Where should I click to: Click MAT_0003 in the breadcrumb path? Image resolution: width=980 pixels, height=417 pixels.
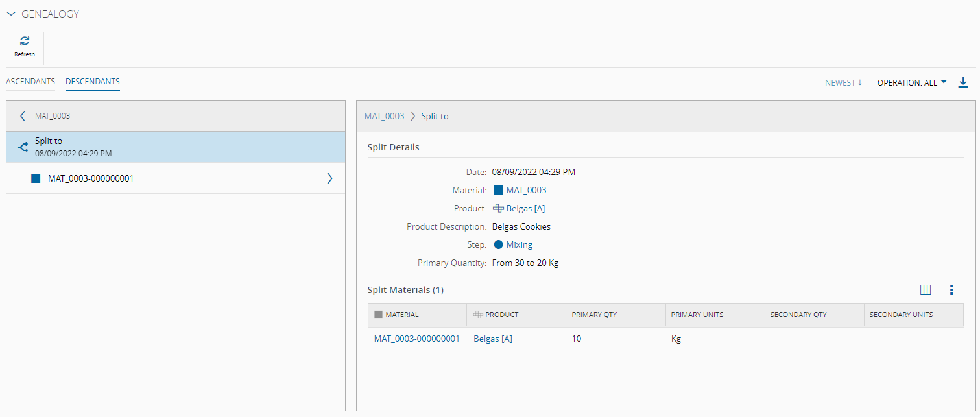click(384, 116)
